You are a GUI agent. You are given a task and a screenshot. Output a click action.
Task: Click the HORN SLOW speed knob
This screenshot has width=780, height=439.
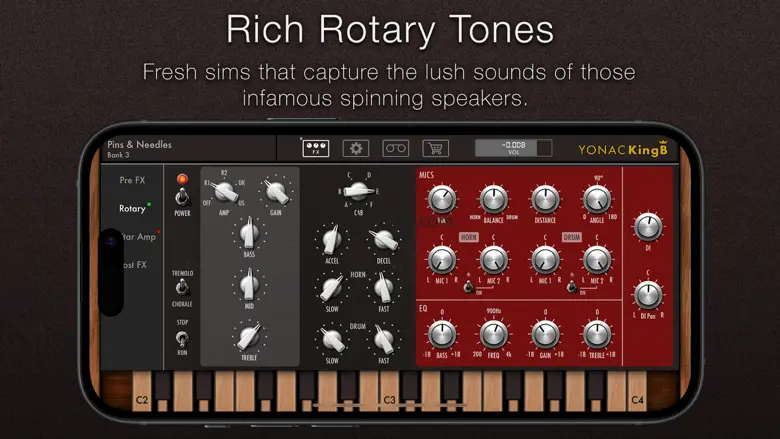332,288
